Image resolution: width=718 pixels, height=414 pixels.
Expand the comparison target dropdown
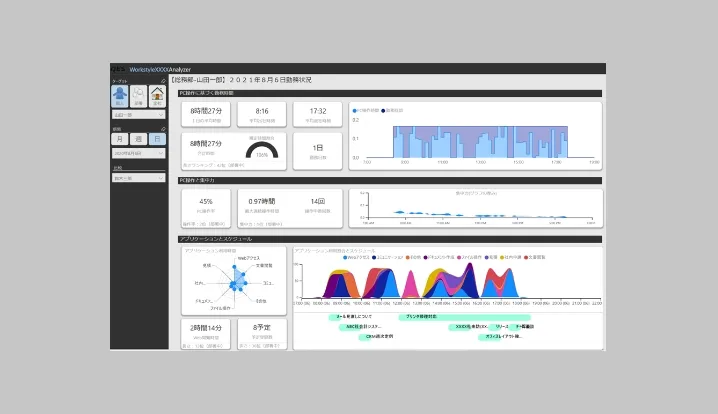[x=138, y=178]
